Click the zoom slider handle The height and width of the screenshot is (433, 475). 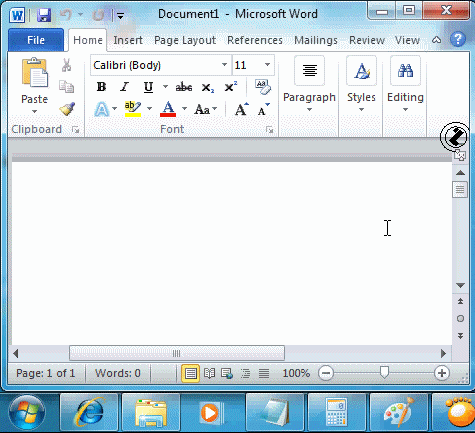(x=384, y=373)
